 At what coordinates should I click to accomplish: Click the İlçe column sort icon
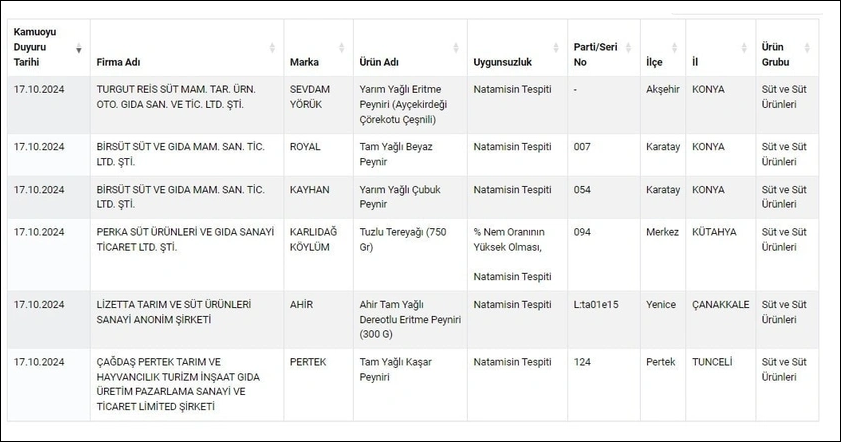click(x=677, y=48)
